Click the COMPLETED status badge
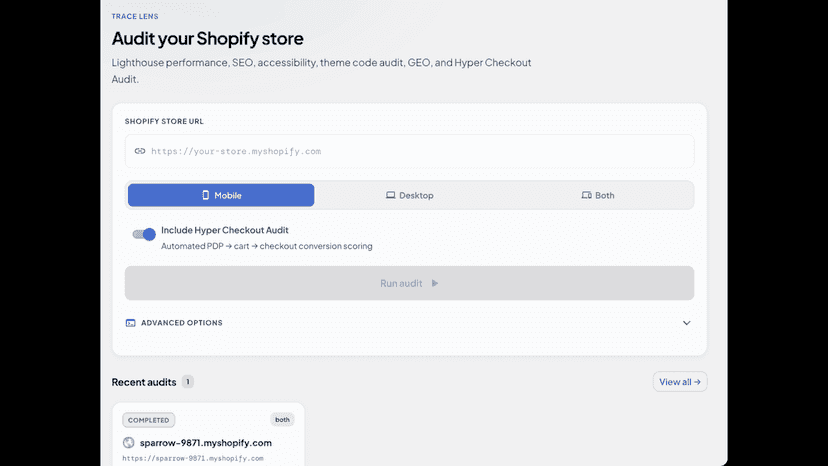 [x=148, y=420]
